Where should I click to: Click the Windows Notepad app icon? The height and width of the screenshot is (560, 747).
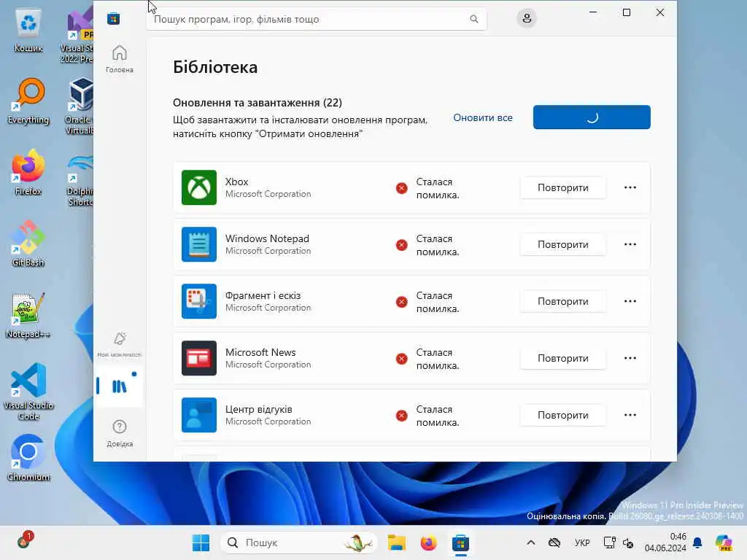[199, 244]
